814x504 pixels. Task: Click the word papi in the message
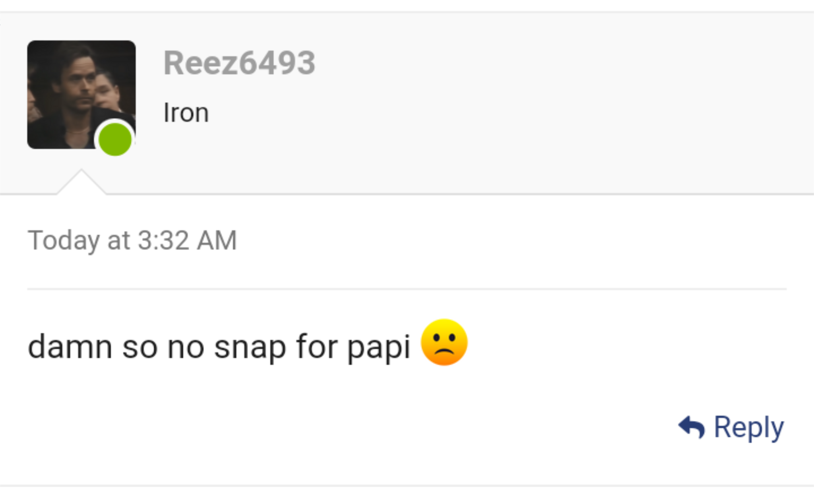pyautogui.click(x=379, y=347)
